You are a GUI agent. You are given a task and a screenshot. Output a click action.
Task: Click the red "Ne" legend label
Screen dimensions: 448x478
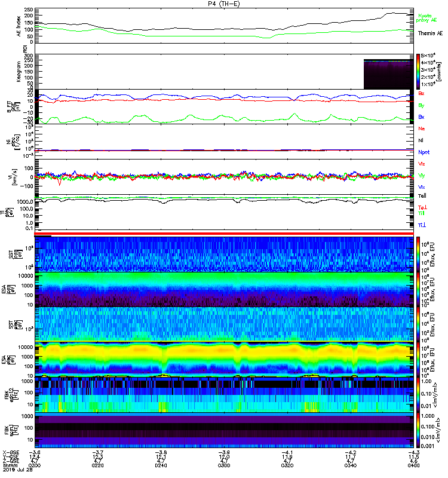[x=422, y=128]
